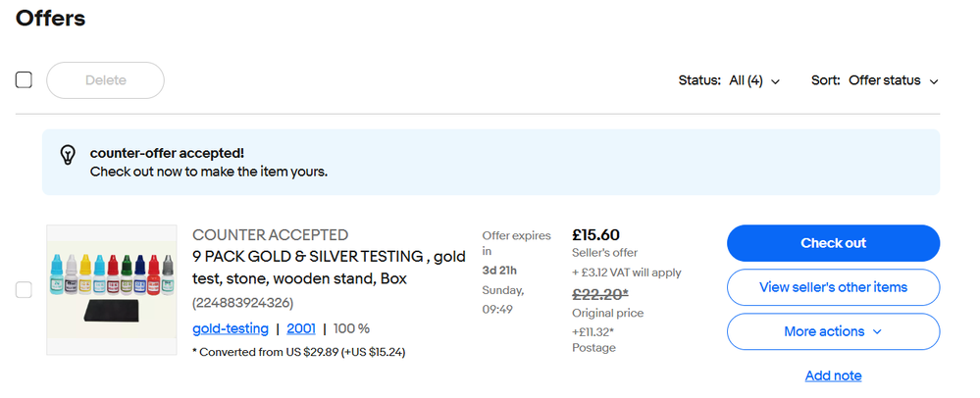Open the gold-testing seller profile link
980x398 pixels.
(229, 328)
